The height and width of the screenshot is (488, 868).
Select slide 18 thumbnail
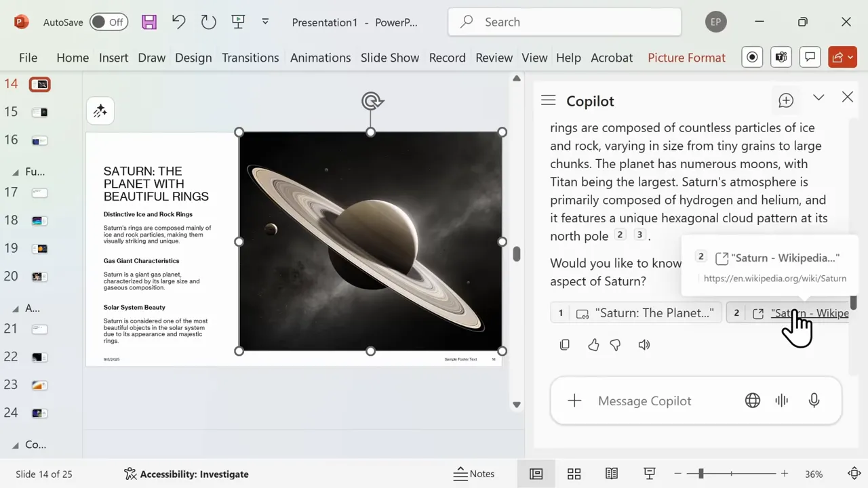(39, 221)
